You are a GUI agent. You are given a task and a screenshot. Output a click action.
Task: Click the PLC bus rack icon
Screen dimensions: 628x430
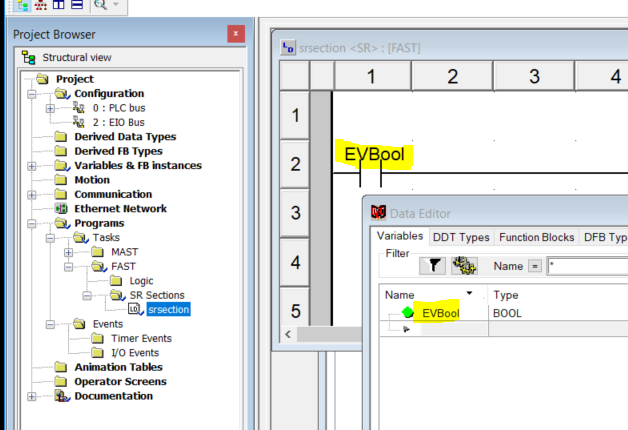(x=78, y=108)
